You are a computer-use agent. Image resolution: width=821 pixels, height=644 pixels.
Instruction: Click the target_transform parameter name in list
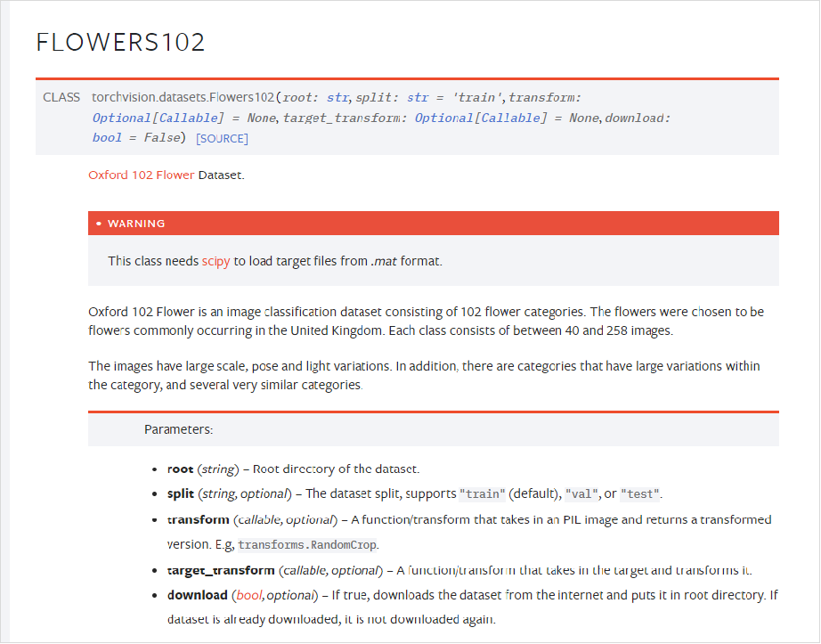[x=221, y=571]
